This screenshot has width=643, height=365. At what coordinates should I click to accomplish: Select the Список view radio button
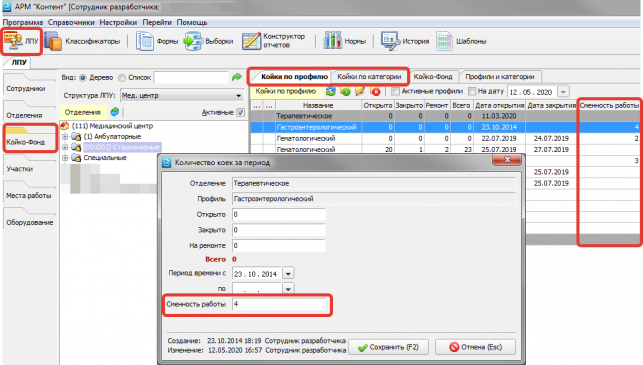(122, 78)
